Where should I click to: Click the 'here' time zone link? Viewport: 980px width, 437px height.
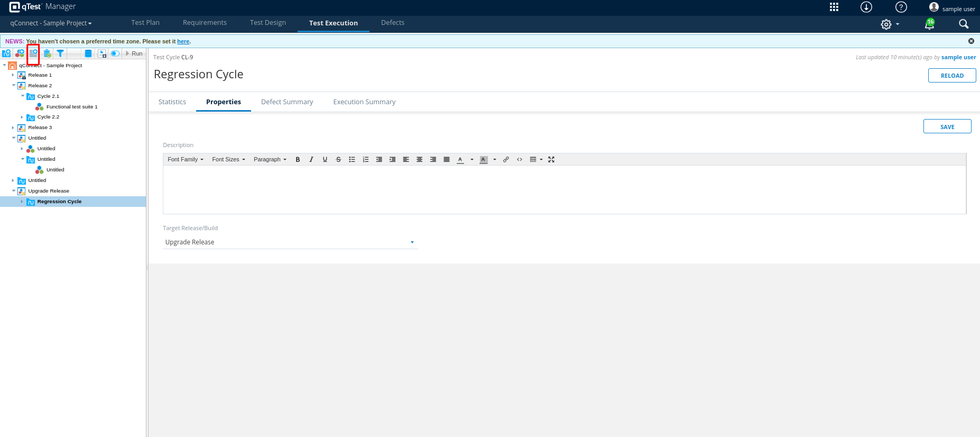[x=183, y=41]
